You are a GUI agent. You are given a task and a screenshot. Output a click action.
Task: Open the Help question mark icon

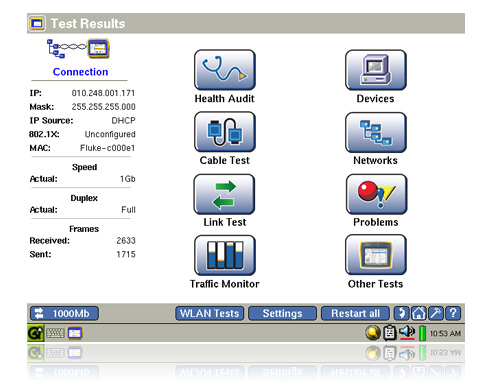pos(453,313)
